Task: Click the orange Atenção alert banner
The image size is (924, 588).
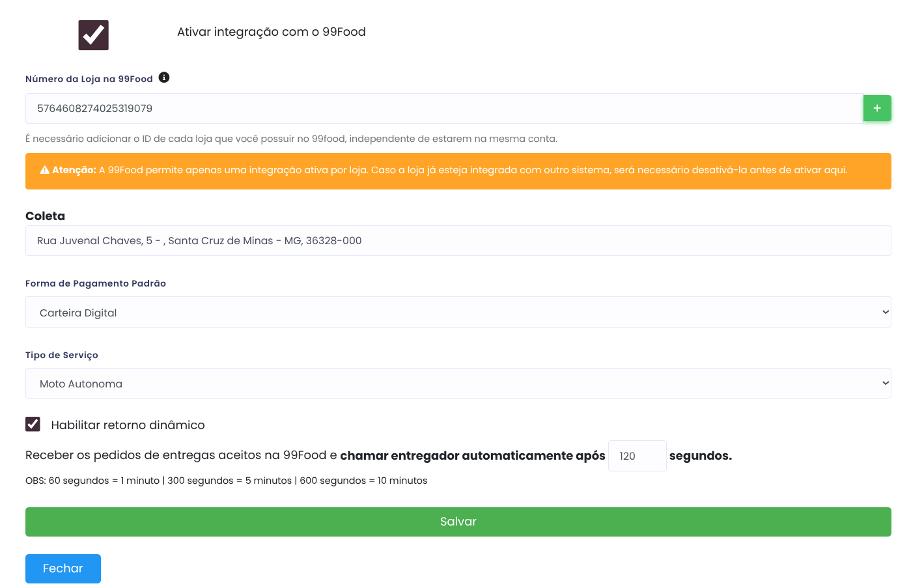Action: [458, 171]
